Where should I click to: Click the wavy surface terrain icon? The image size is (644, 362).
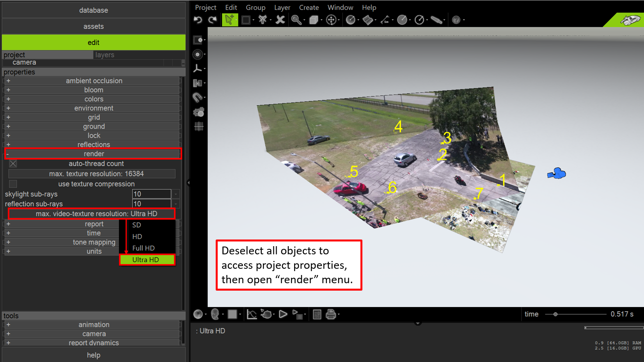point(367,20)
